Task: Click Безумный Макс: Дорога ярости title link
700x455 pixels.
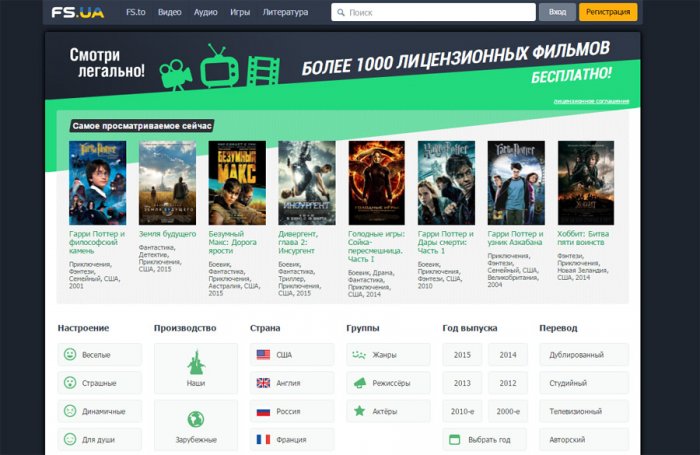Action: click(x=233, y=242)
